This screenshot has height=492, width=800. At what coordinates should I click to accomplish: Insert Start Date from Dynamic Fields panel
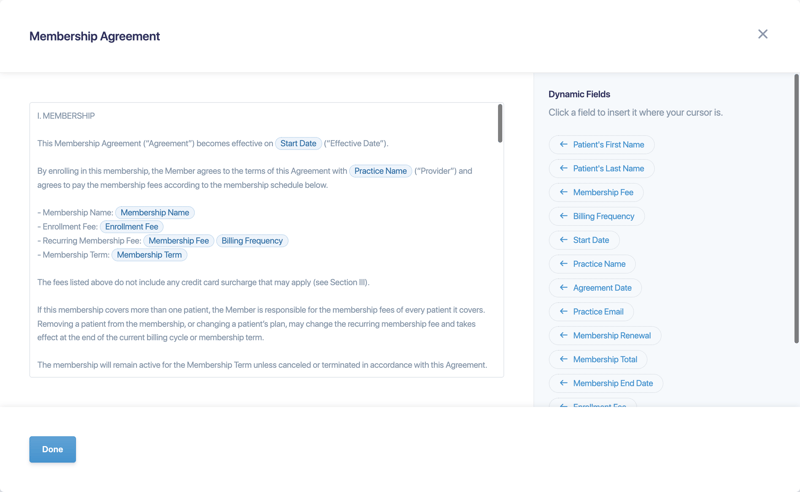[x=584, y=240]
